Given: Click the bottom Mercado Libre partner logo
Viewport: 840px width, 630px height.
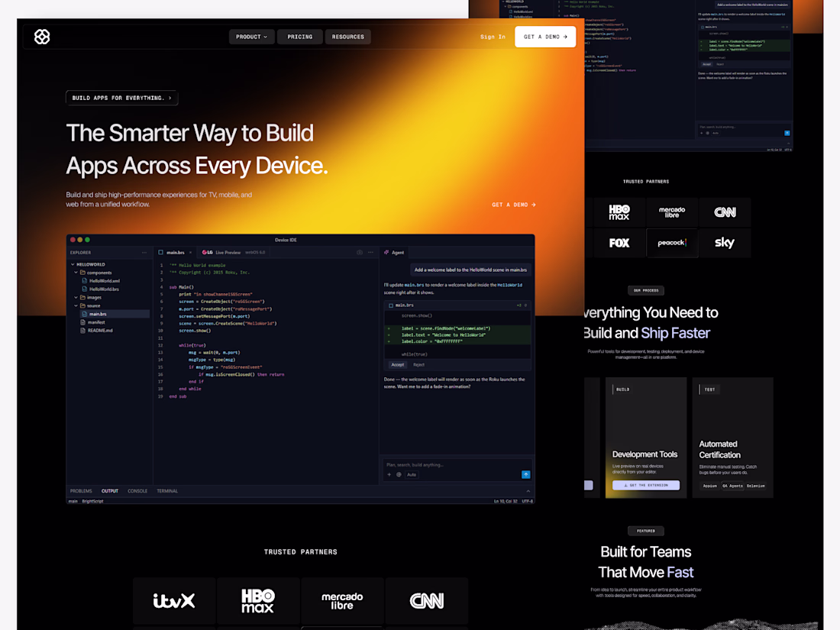Looking at the screenshot, I should pyautogui.click(x=342, y=600).
